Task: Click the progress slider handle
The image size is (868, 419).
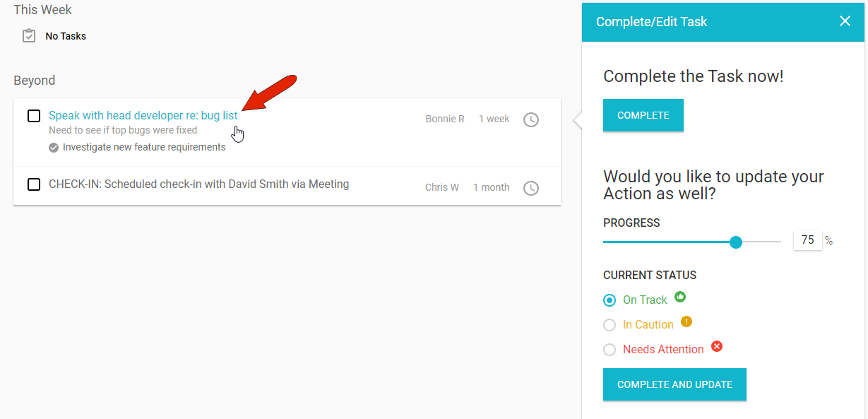Action: tap(736, 242)
